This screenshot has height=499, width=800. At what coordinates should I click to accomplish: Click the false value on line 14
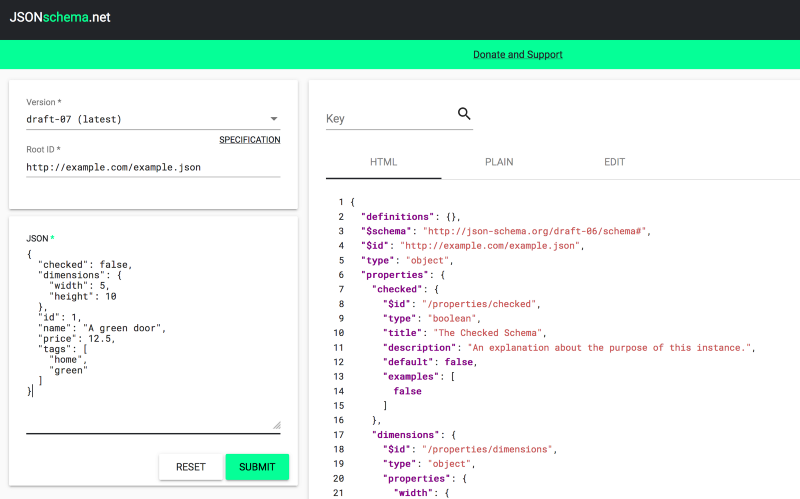coord(407,391)
